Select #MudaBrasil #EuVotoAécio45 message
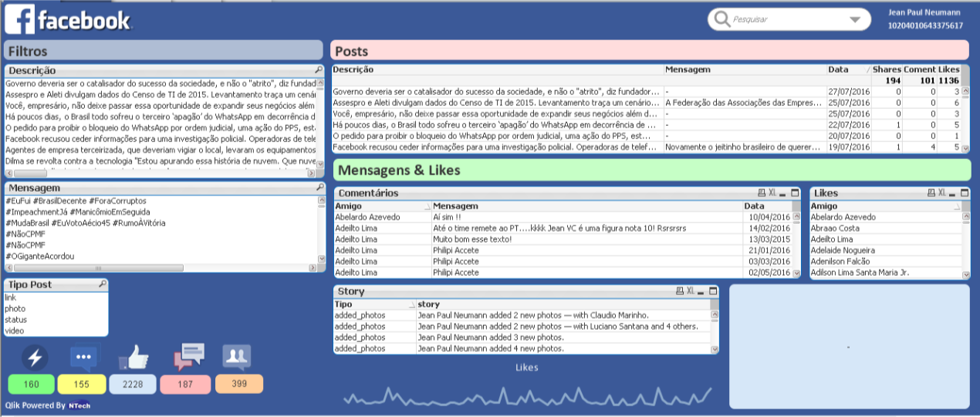 tap(161, 223)
